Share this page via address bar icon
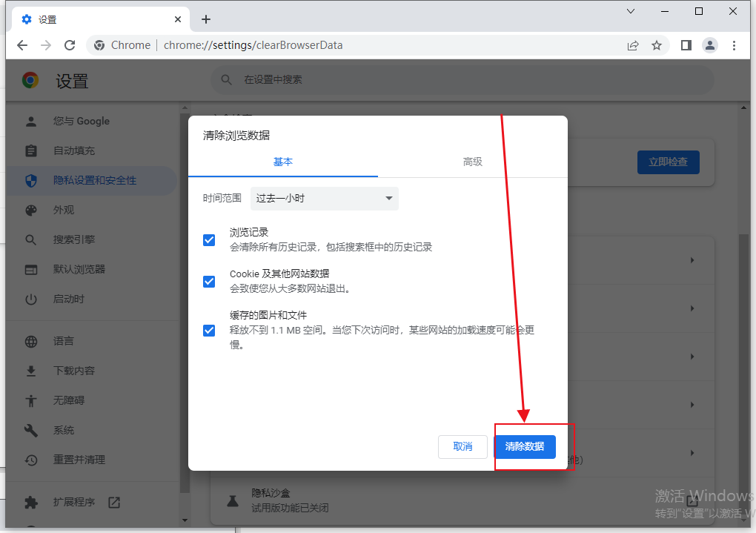The image size is (756, 533). tap(632, 45)
